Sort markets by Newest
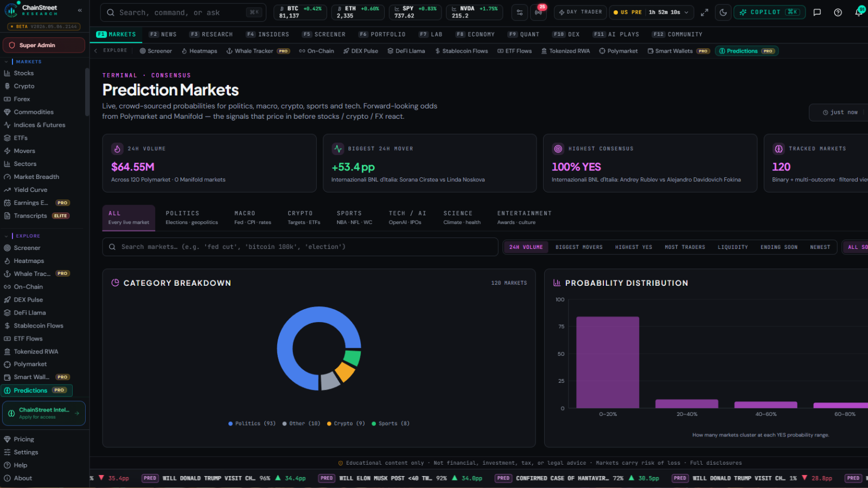Image resolution: width=868 pixels, height=488 pixels. 820,247
